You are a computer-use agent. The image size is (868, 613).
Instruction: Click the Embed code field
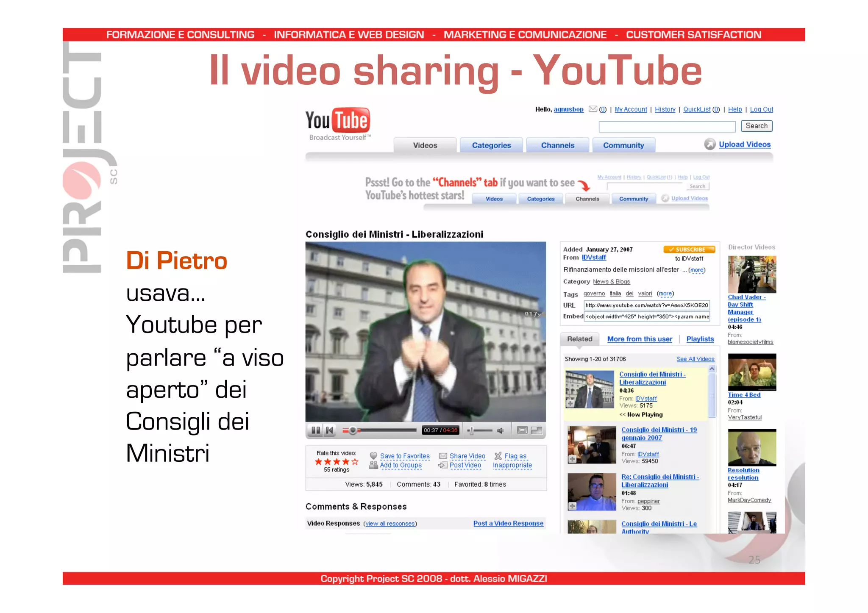646,316
